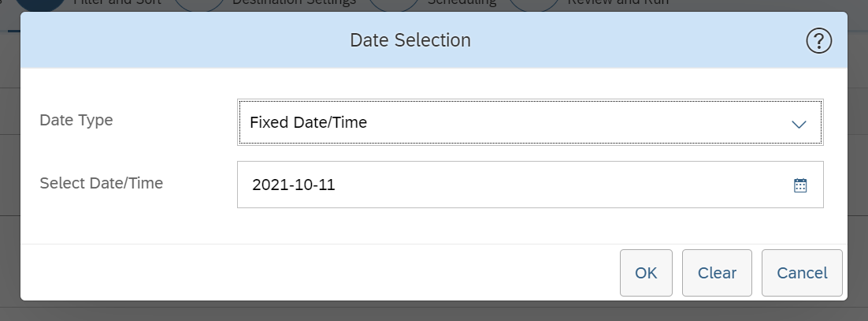Select the highlighted blue step circle
Screen dimensions: 868x321
click(40, 5)
